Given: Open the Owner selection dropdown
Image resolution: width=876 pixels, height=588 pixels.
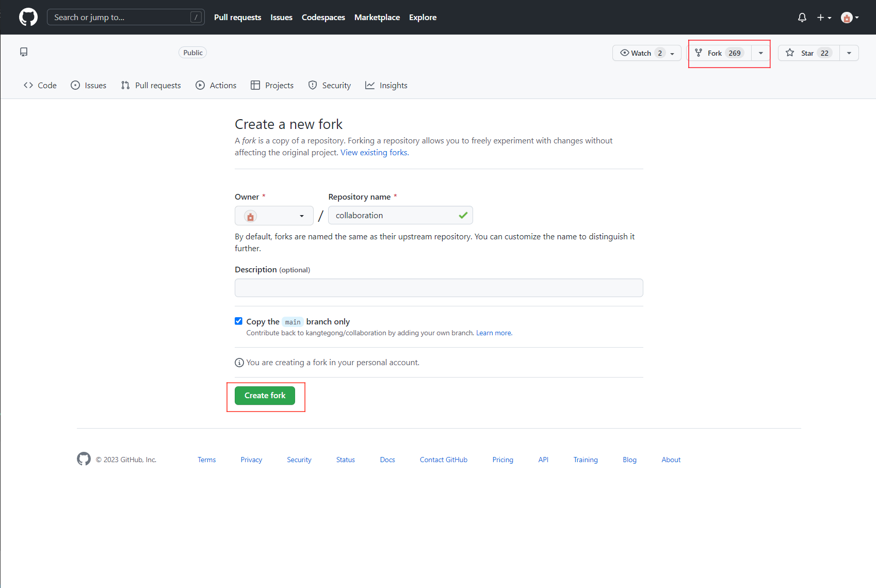Looking at the screenshot, I should 274,216.
